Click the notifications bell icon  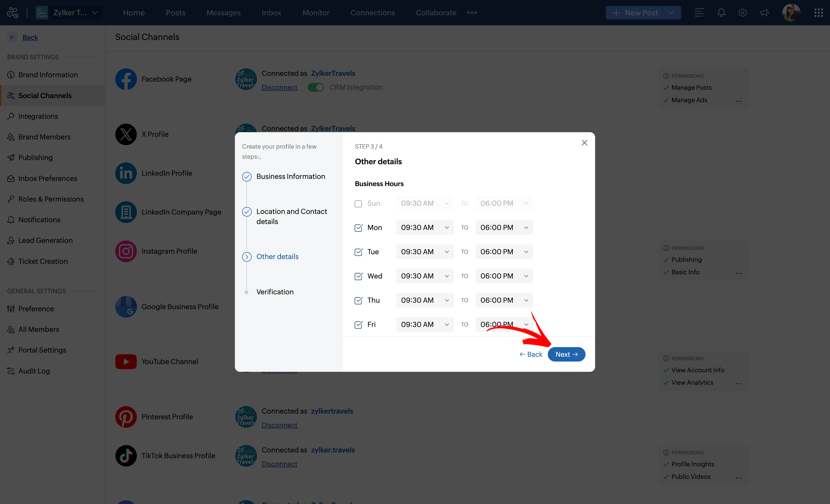point(721,13)
